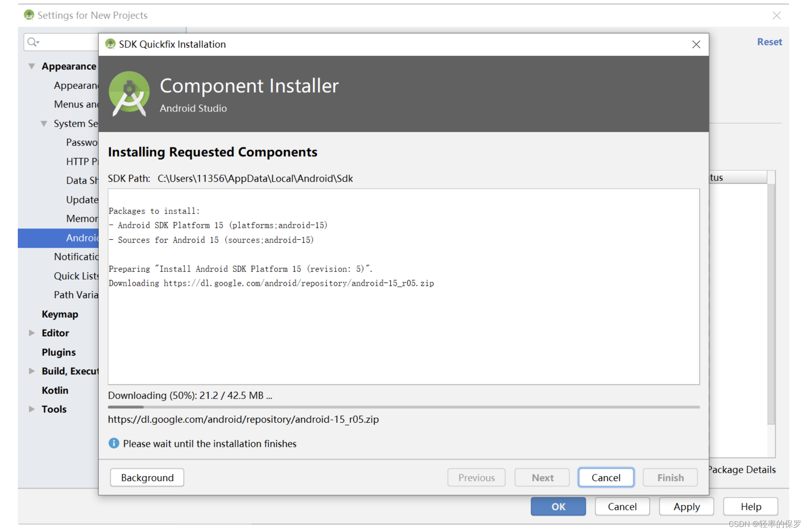Click the Settings vertical scrollbar on right
Screen dimensions: 807x532
pyautogui.click(x=771, y=303)
